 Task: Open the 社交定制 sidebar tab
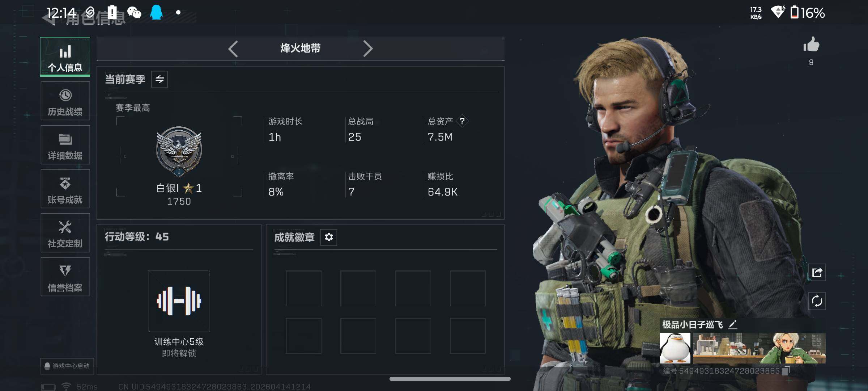click(x=65, y=233)
